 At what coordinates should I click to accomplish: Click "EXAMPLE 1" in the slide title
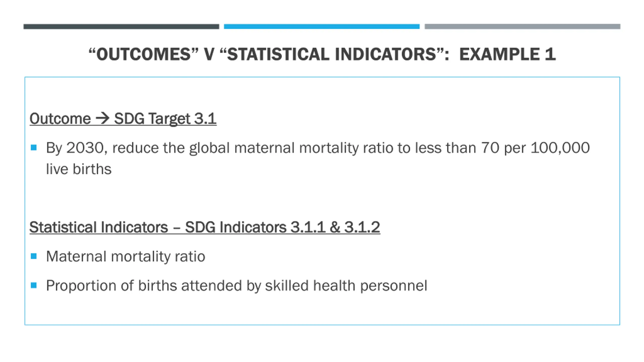click(507, 54)
